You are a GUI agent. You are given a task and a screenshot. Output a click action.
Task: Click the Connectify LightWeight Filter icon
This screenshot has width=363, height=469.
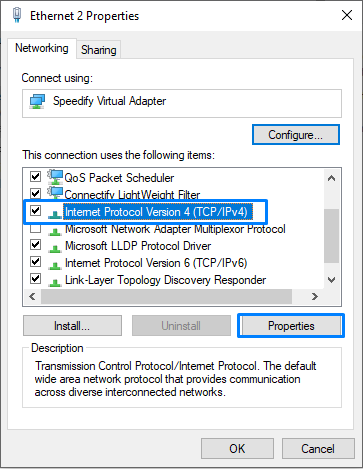click(x=55, y=193)
